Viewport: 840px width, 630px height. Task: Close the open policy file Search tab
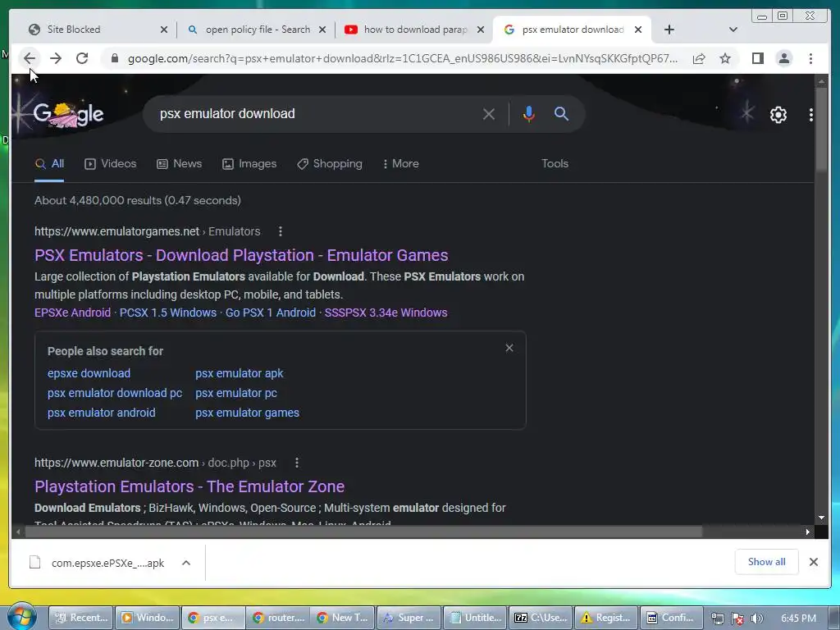322,30
